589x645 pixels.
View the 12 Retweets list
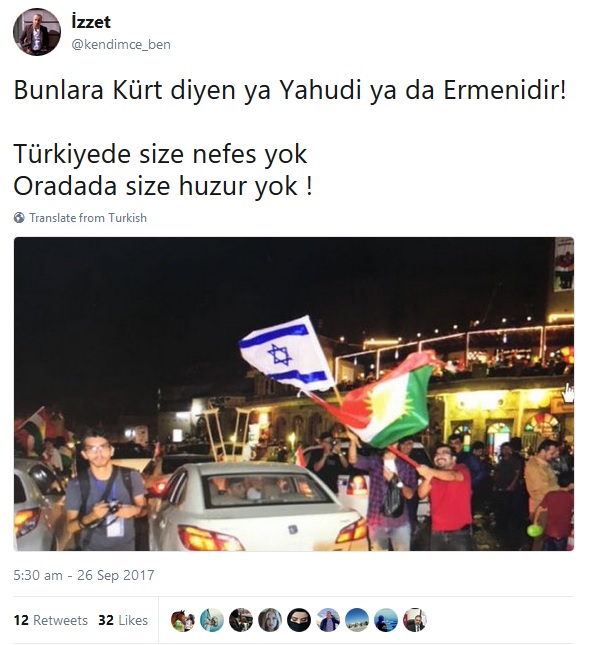click(x=51, y=620)
